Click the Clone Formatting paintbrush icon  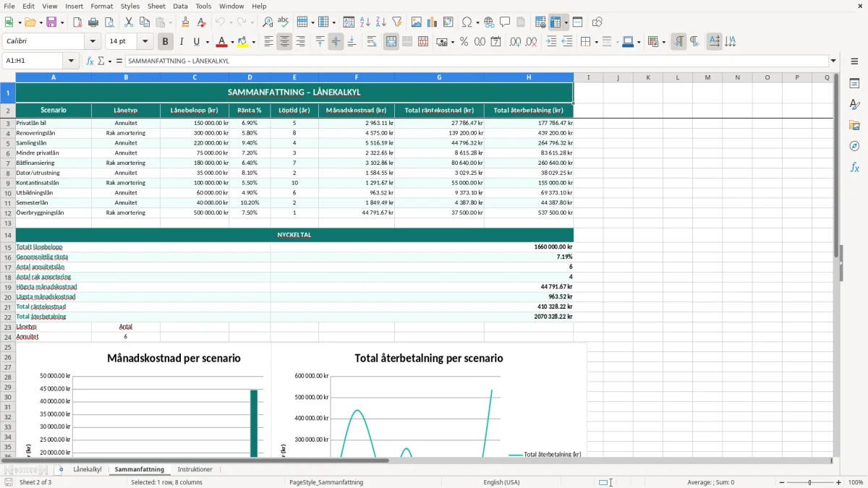[x=185, y=22]
